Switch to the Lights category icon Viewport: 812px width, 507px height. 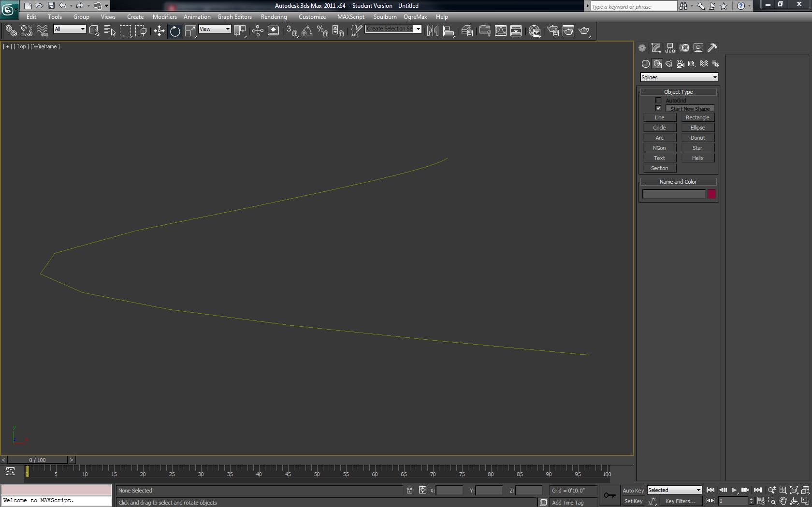(x=669, y=64)
